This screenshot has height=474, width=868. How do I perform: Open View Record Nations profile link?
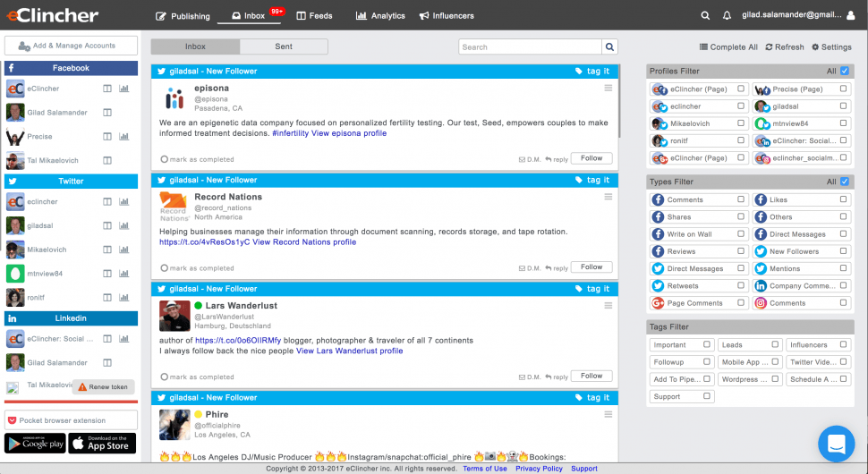[304, 241]
